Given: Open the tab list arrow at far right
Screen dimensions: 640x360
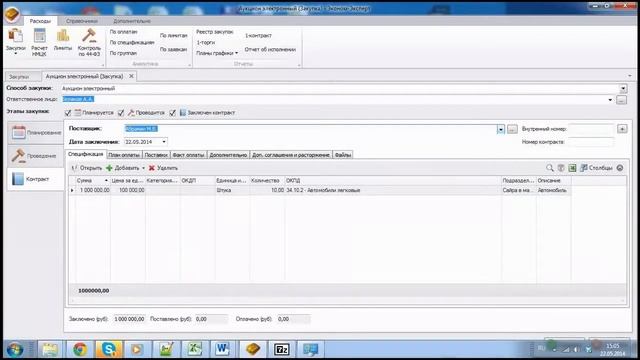Looking at the screenshot, I should (x=629, y=76).
